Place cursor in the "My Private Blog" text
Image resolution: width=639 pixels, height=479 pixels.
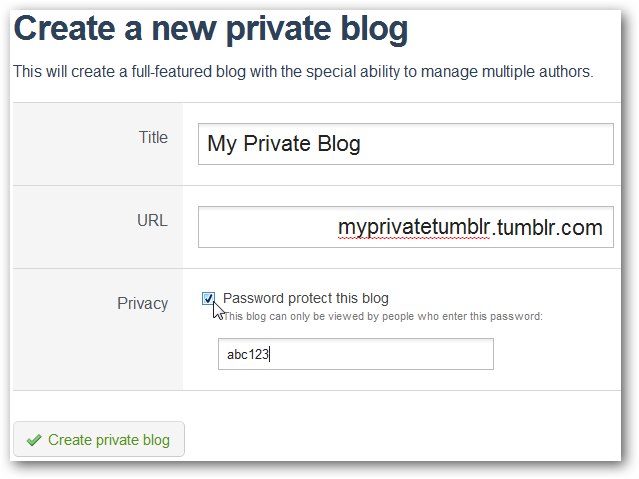[283, 144]
